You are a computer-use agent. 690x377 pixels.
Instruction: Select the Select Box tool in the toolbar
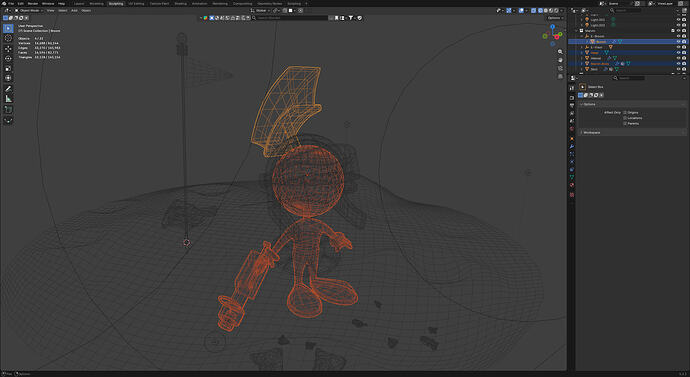8,29
